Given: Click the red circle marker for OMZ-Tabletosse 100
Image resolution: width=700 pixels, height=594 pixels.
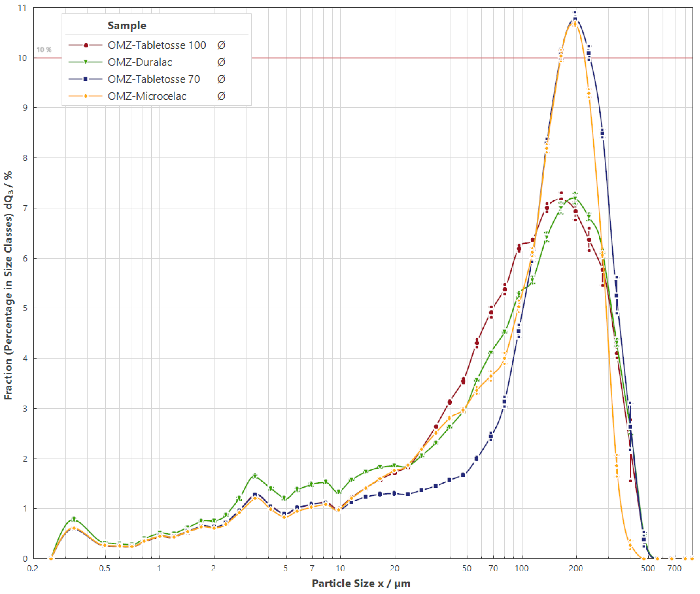Looking at the screenshot, I should (86, 45).
